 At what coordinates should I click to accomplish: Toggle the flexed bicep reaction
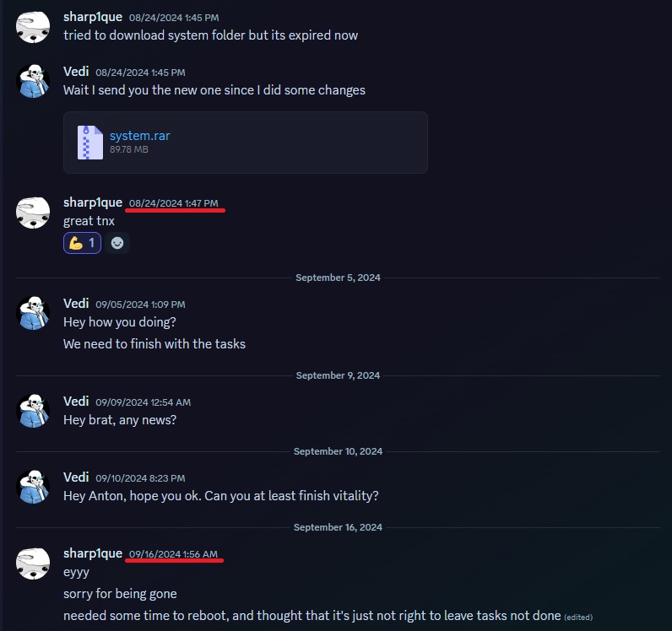point(82,243)
